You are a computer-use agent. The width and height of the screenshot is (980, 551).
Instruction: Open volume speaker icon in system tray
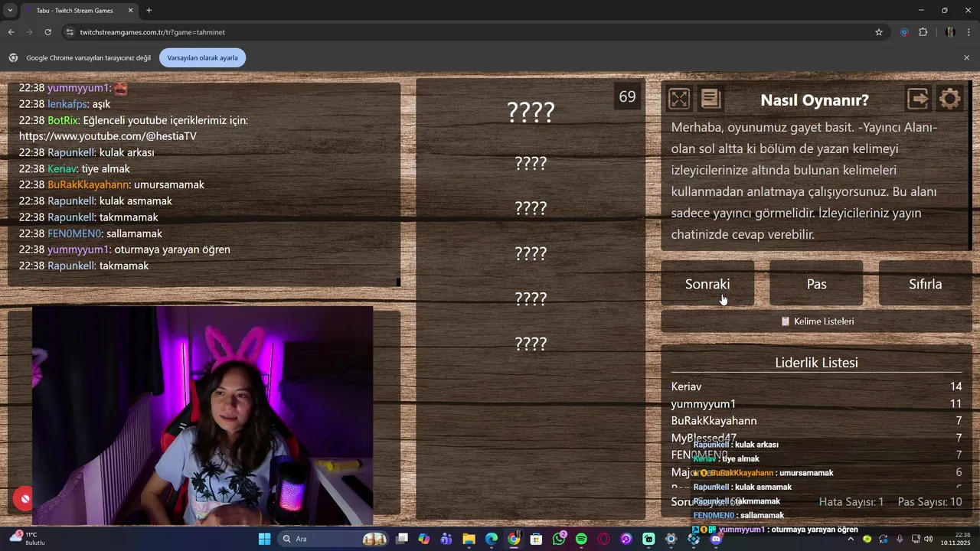click(928, 539)
